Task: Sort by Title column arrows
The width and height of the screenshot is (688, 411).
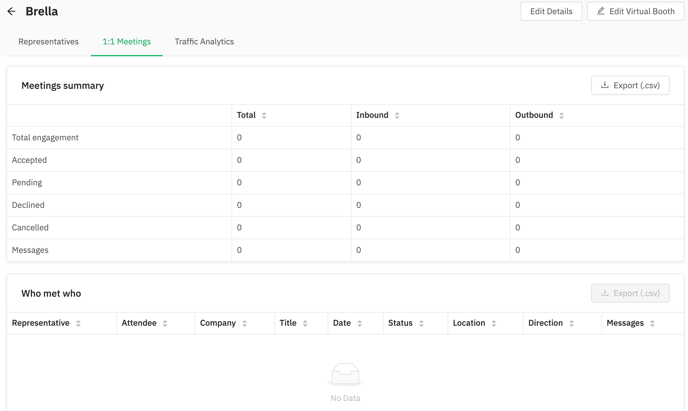Action: (305, 323)
